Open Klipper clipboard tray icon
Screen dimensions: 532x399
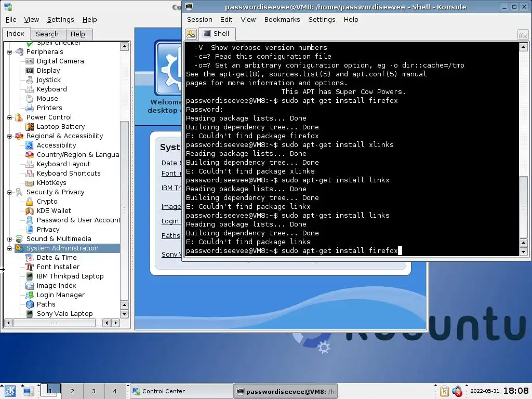444,391
